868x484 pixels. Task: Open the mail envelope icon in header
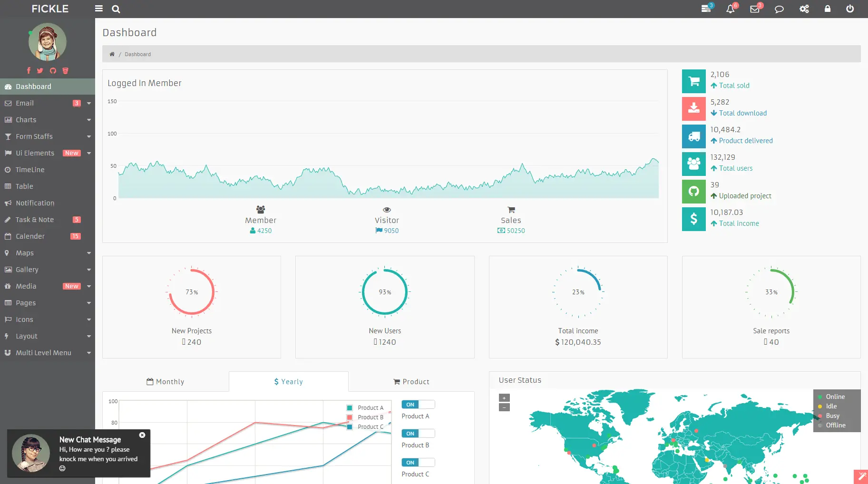point(755,9)
